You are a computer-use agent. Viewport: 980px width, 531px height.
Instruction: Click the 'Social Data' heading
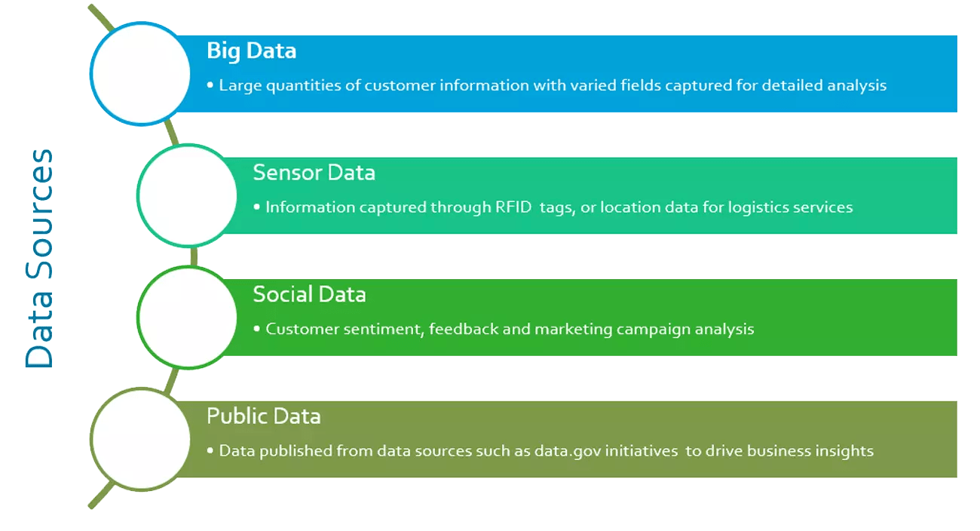pyautogui.click(x=309, y=294)
